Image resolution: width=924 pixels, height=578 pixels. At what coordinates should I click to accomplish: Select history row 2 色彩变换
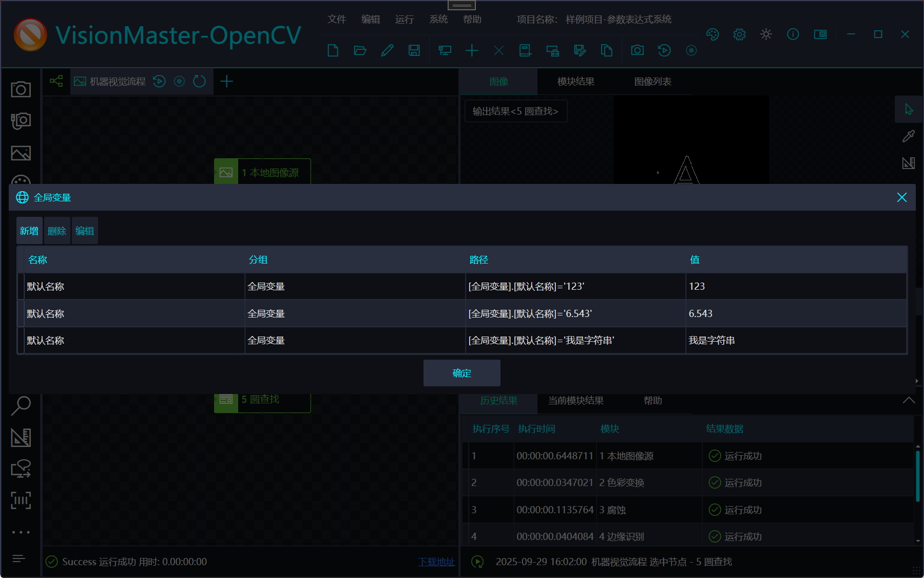(688, 482)
